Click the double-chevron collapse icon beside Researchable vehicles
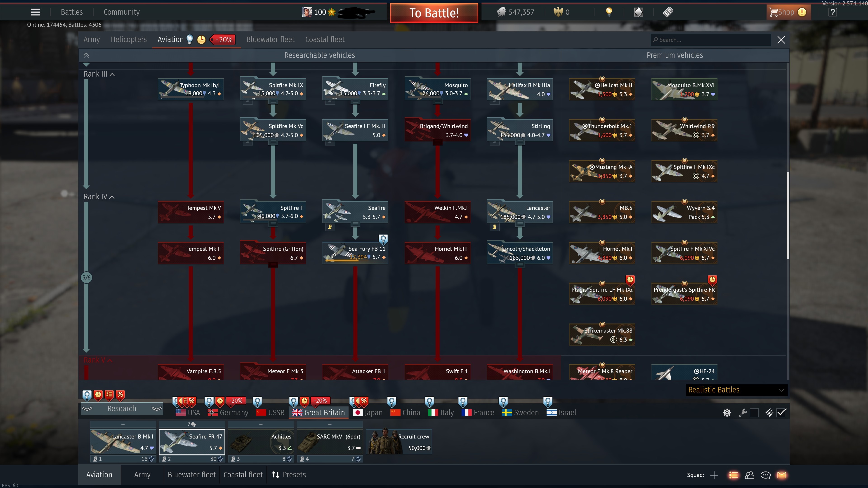The height and width of the screenshot is (488, 868). tap(86, 55)
